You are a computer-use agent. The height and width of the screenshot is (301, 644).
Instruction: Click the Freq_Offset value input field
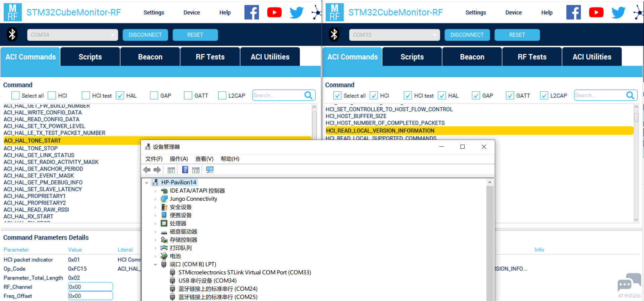coord(91,296)
